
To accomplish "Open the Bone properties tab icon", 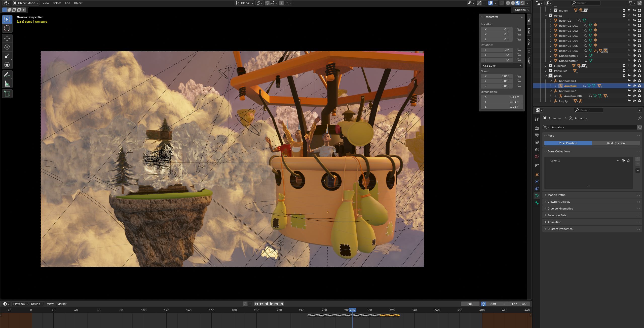I will (537, 203).
